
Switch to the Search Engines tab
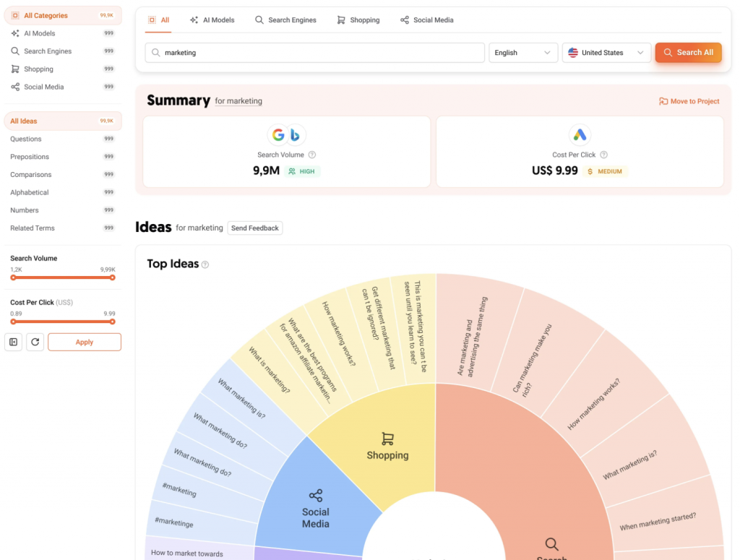coord(285,20)
